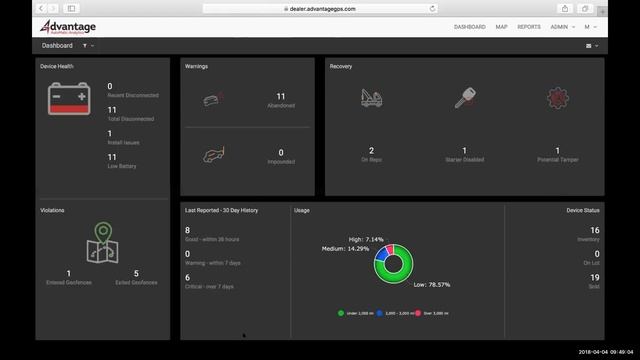
Task: Click the Last Reported - 30 Day History heading
Action: [x=221, y=210]
